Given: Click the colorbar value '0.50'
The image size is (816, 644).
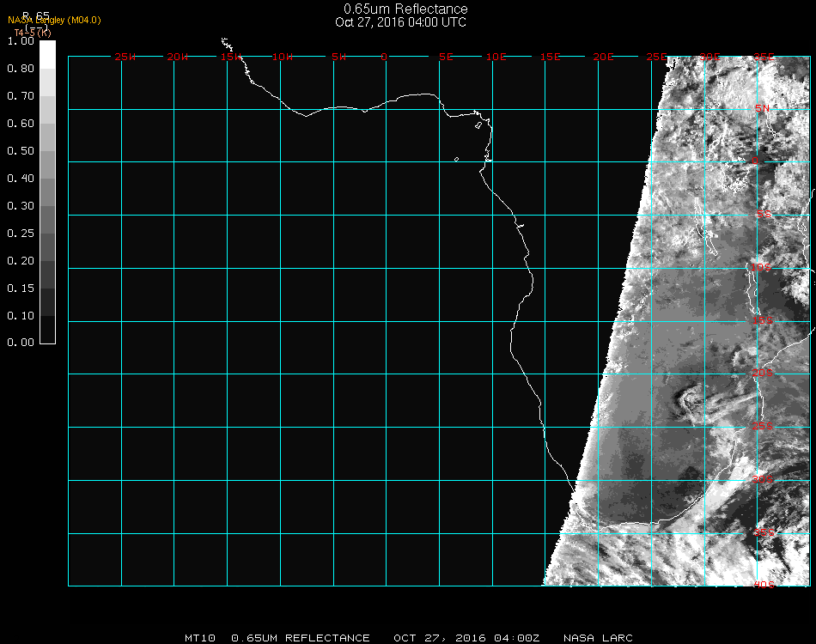Looking at the screenshot, I should [x=21, y=151].
